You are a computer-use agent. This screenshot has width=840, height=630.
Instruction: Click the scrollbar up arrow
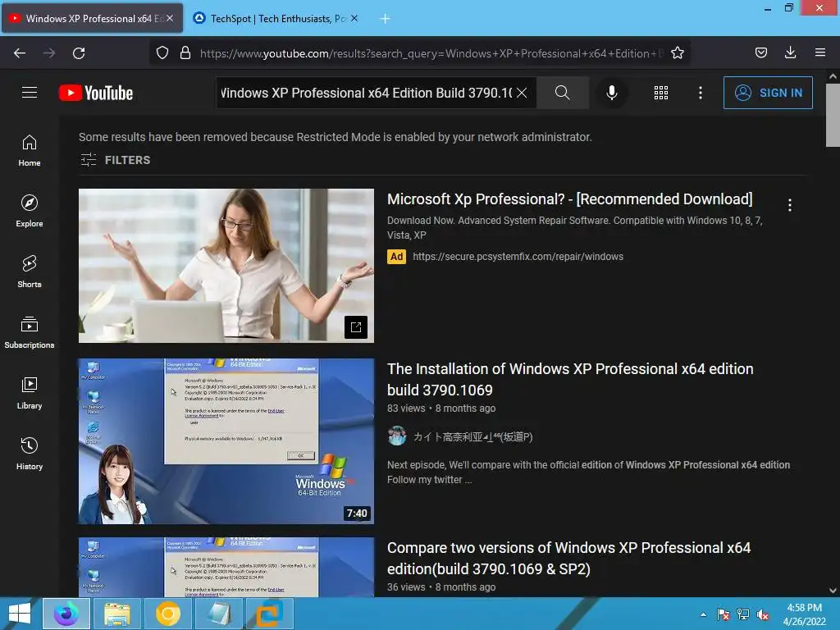833,76
